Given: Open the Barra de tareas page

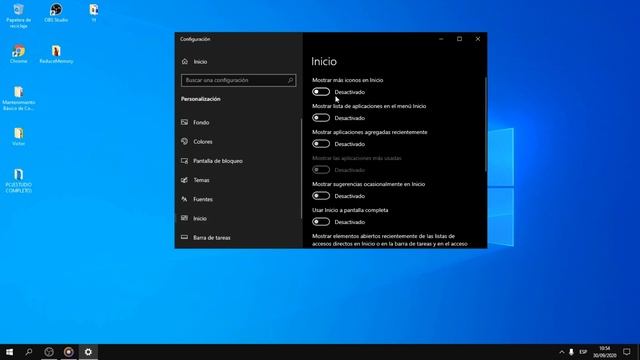Looking at the screenshot, I should click(x=212, y=238).
